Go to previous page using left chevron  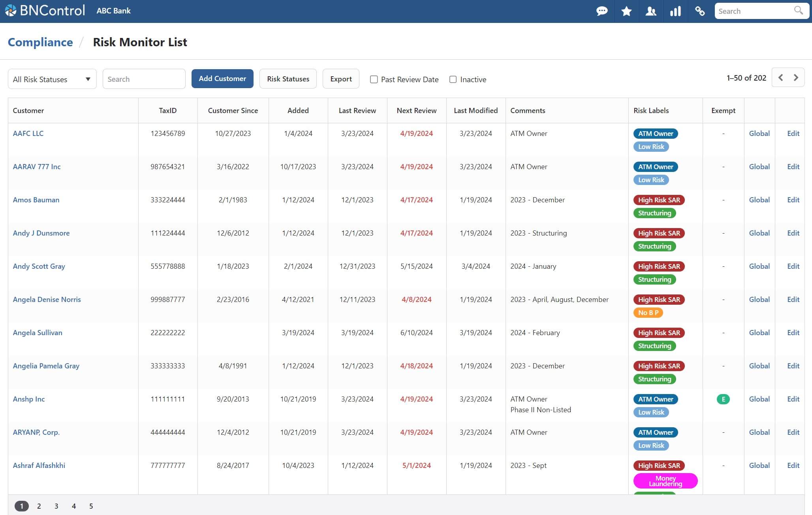click(780, 78)
